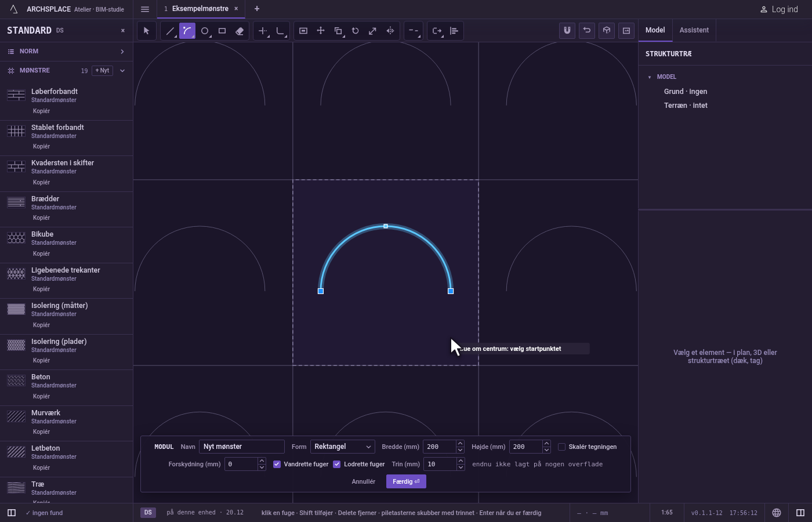Select the Circle drawing tool
This screenshot has width=812, height=522.
205,31
